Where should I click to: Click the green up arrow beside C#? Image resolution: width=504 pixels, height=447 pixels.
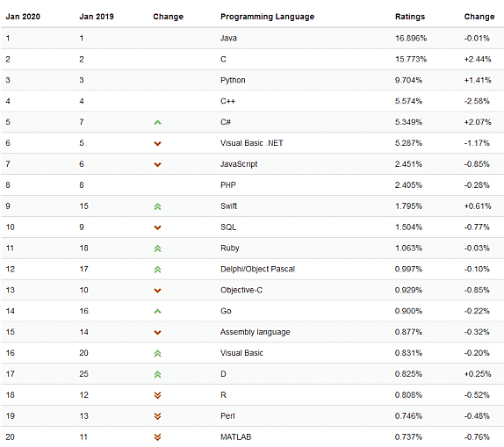click(157, 123)
